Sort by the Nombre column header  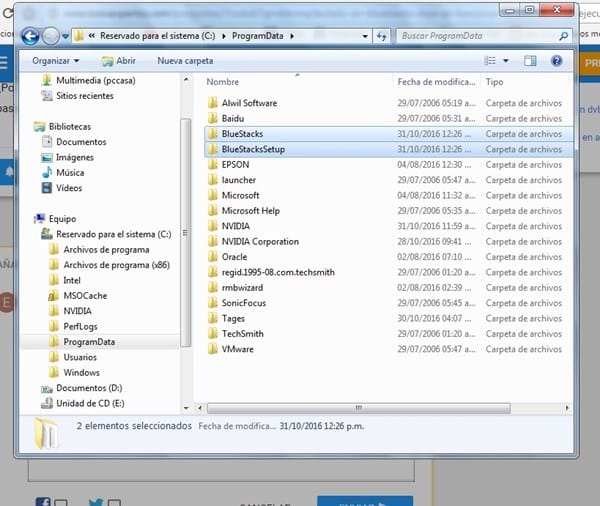coord(223,81)
